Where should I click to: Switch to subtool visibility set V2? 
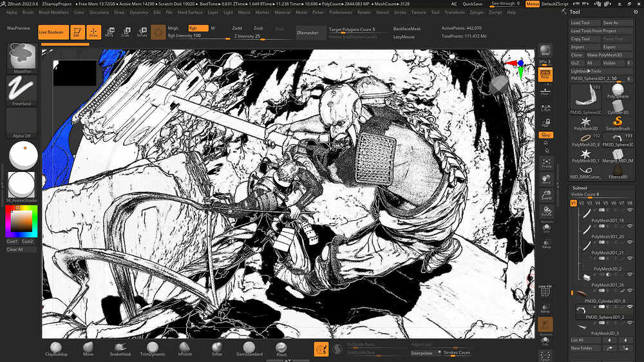582,203
